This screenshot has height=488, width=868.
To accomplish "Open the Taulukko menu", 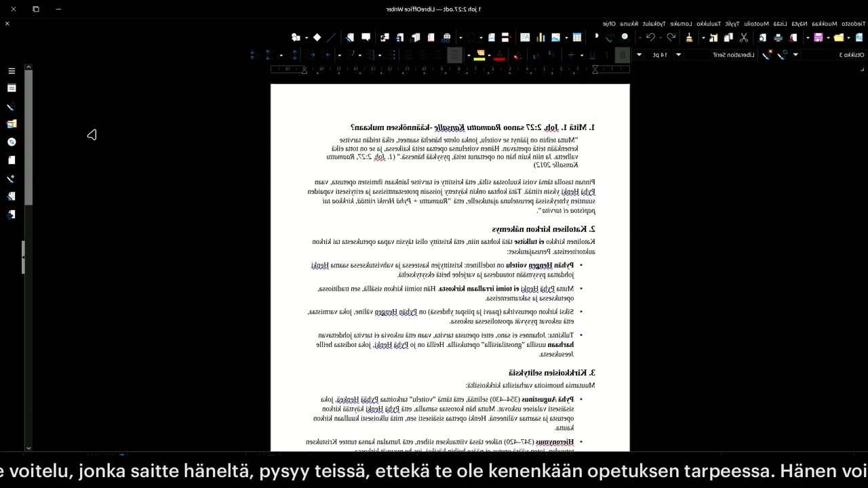I will (x=709, y=23).
